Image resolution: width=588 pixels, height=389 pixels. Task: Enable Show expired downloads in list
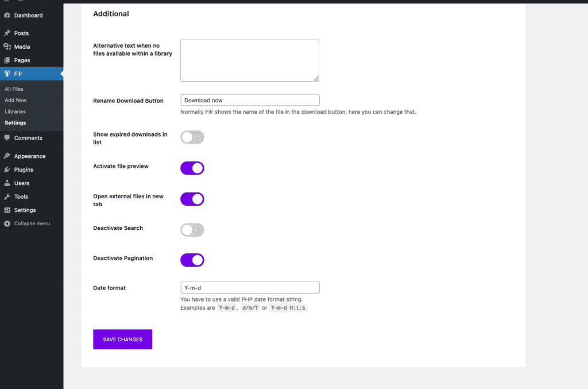(x=192, y=137)
